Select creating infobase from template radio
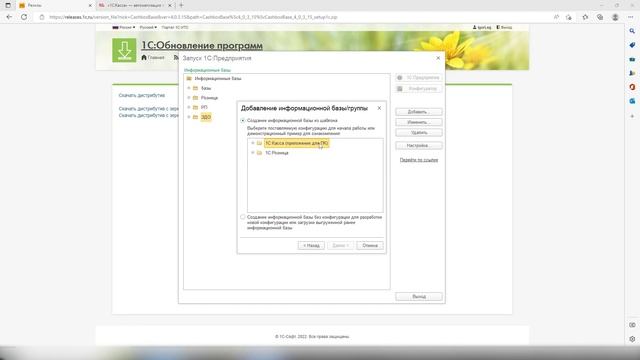 point(243,120)
